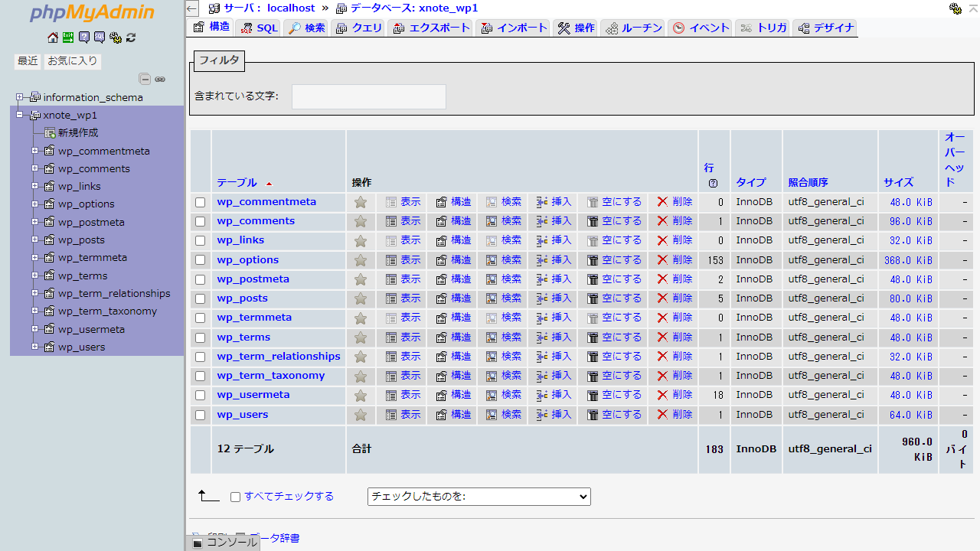Click the 削除 drop link for wp_comments

pos(675,221)
